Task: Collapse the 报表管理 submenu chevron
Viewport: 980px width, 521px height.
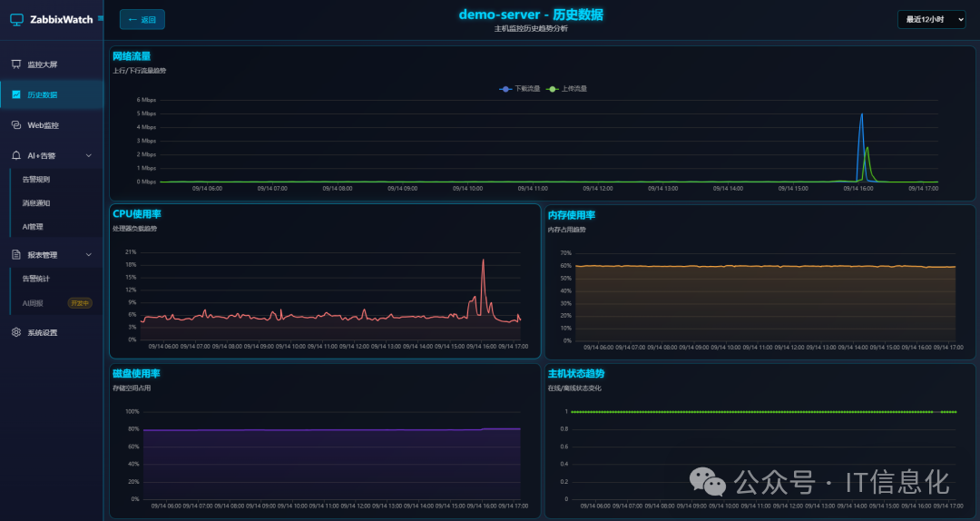Action: click(x=89, y=255)
